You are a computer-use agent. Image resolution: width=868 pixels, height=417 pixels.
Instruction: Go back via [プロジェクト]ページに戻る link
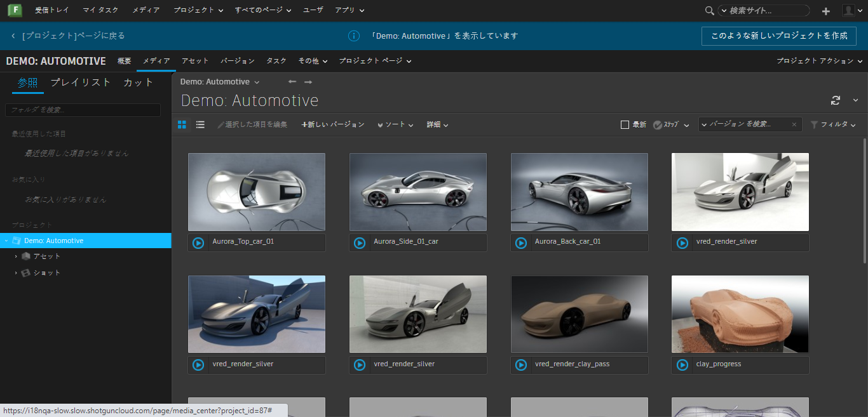click(x=67, y=36)
